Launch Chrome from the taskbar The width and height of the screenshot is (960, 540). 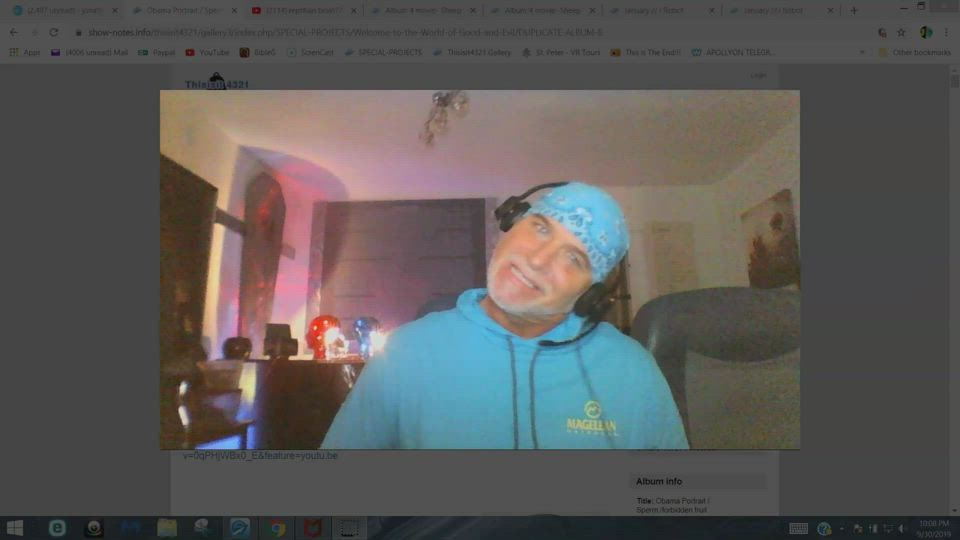275,528
